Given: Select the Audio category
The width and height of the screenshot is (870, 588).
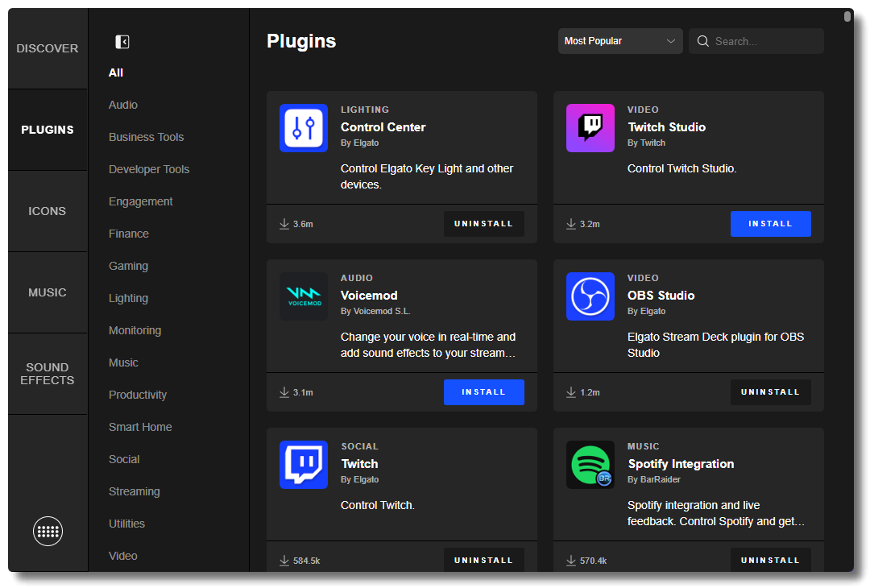Looking at the screenshot, I should (x=123, y=105).
